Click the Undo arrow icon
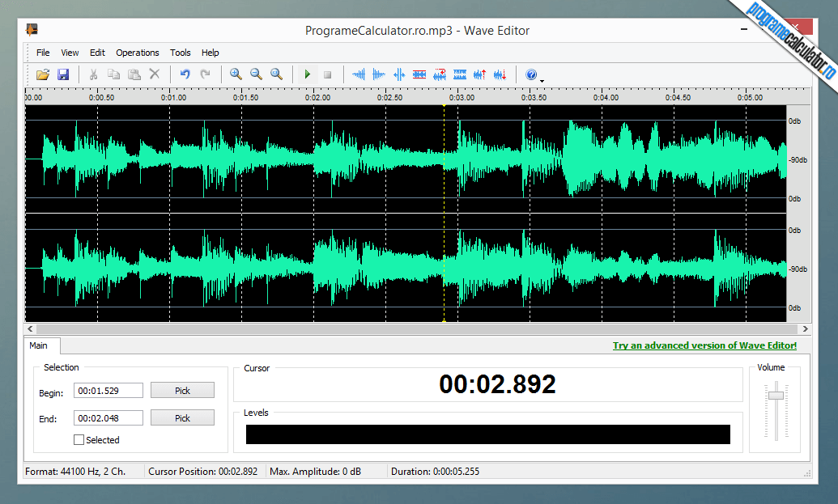838x504 pixels. pos(185,74)
